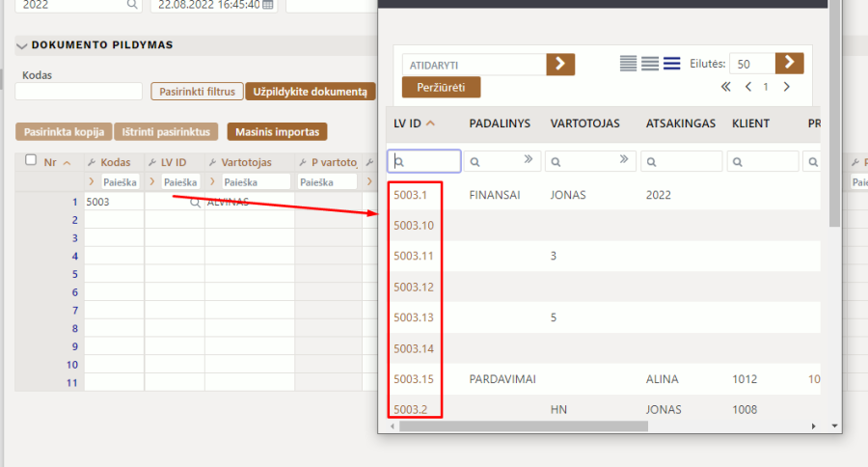The height and width of the screenshot is (467, 868).
Task: Click P vartotojas column Paieška search field
Action: click(x=327, y=181)
